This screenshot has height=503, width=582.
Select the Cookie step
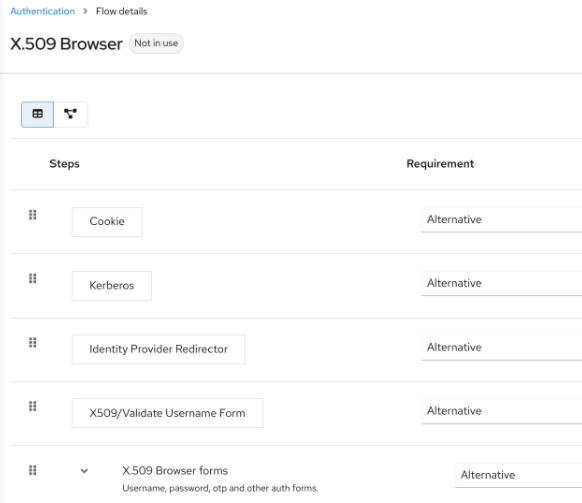107,222
